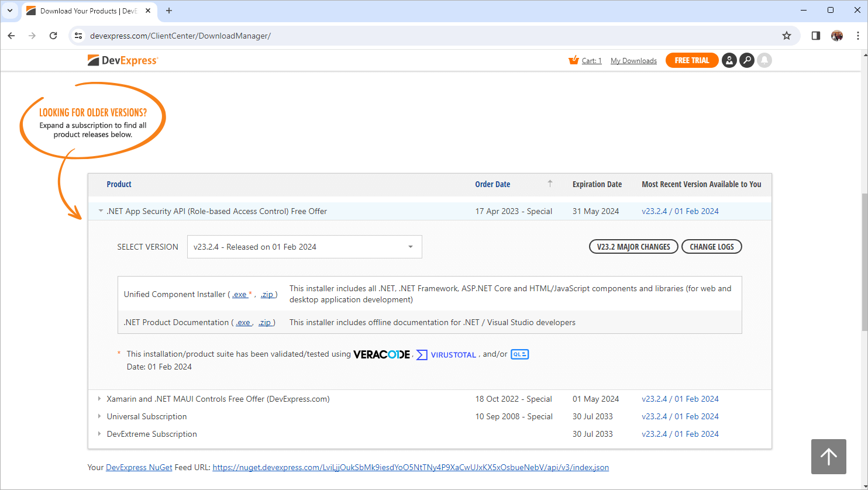The height and width of the screenshot is (490, 868).
Task: Open the notifications bell
Action: pyautogui.click(x=764, y=60)
